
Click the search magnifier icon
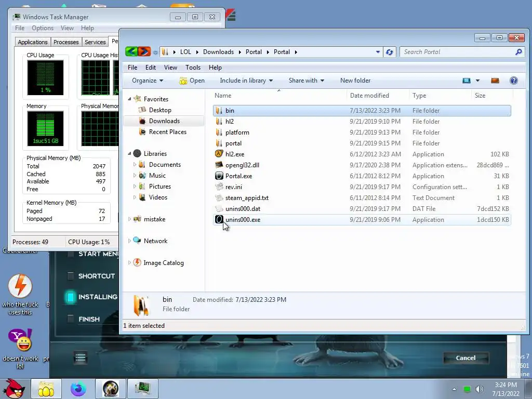(518, 52)
